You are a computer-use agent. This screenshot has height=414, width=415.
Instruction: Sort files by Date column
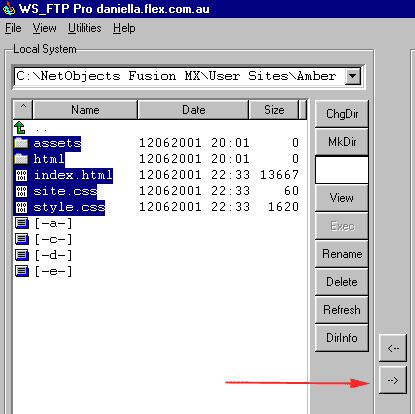point(193,109)
